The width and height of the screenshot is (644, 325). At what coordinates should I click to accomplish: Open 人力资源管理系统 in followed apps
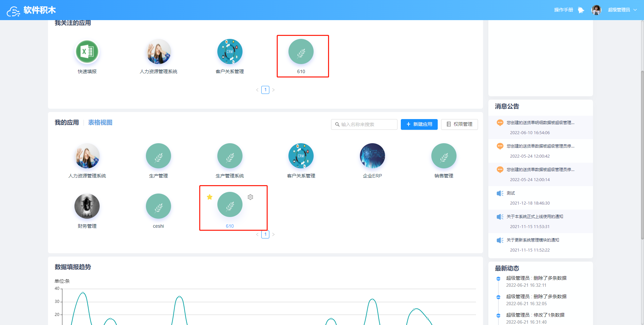(x=158, y=52)
